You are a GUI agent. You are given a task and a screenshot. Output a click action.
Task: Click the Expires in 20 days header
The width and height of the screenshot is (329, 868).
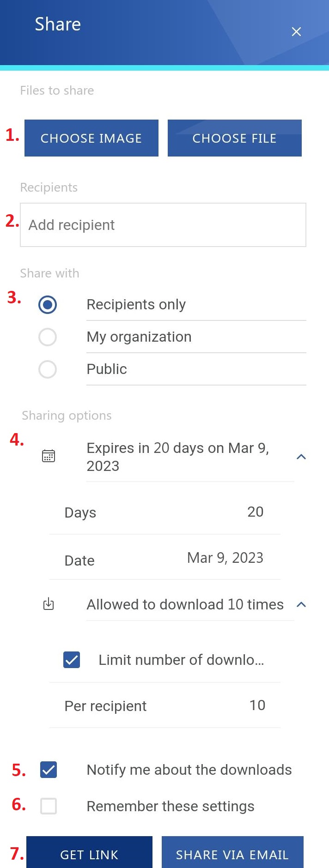(x=178, y=457)
